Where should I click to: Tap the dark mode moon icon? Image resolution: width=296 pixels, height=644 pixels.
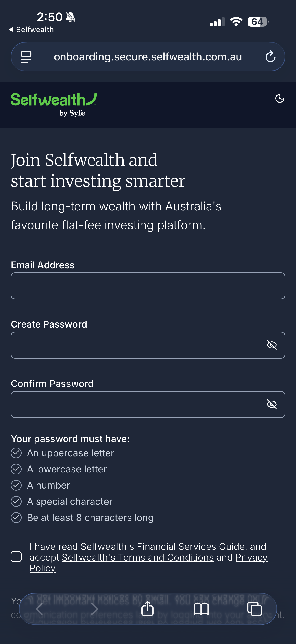280,99
